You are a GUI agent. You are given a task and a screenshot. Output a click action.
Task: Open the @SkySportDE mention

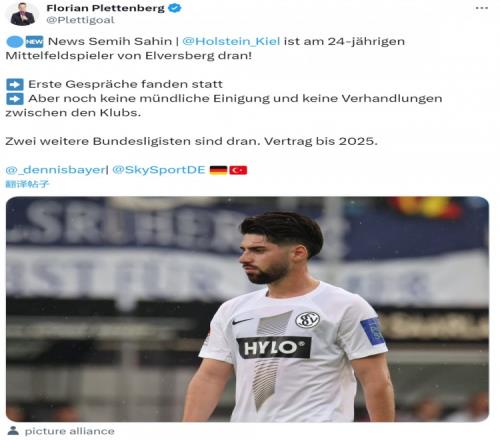tap(159, 170)
